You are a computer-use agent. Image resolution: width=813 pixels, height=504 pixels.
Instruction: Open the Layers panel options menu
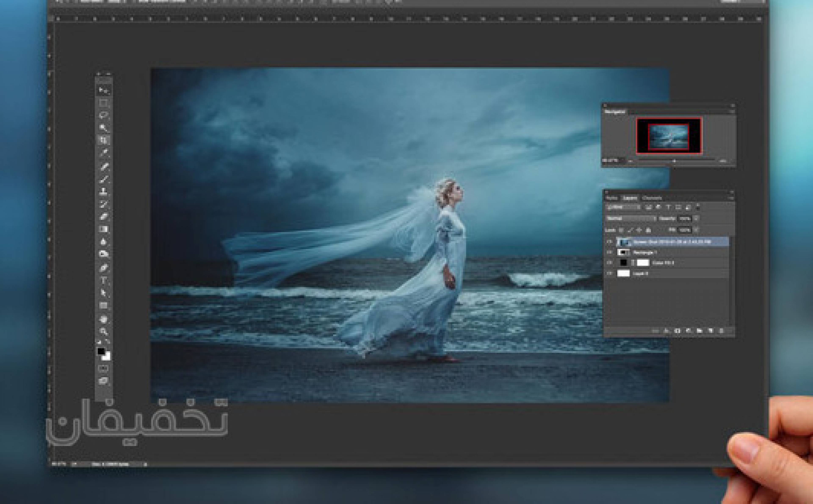(731, 198)
